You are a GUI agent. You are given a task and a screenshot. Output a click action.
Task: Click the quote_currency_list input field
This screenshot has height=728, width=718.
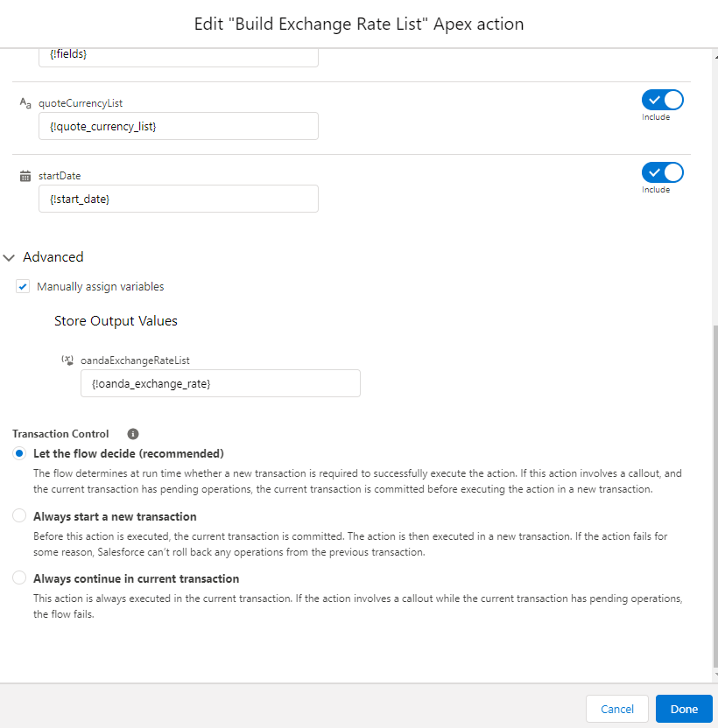[179, 126]
